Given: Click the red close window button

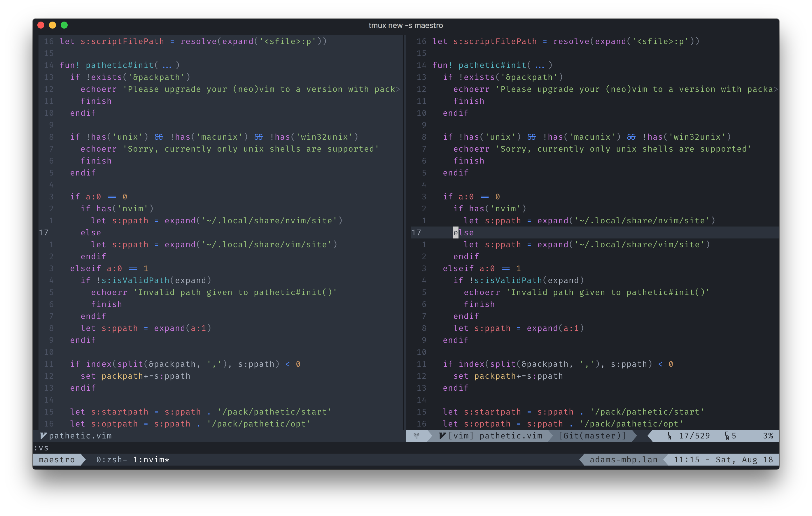Looking at the screenshot, I should [41, 25].
